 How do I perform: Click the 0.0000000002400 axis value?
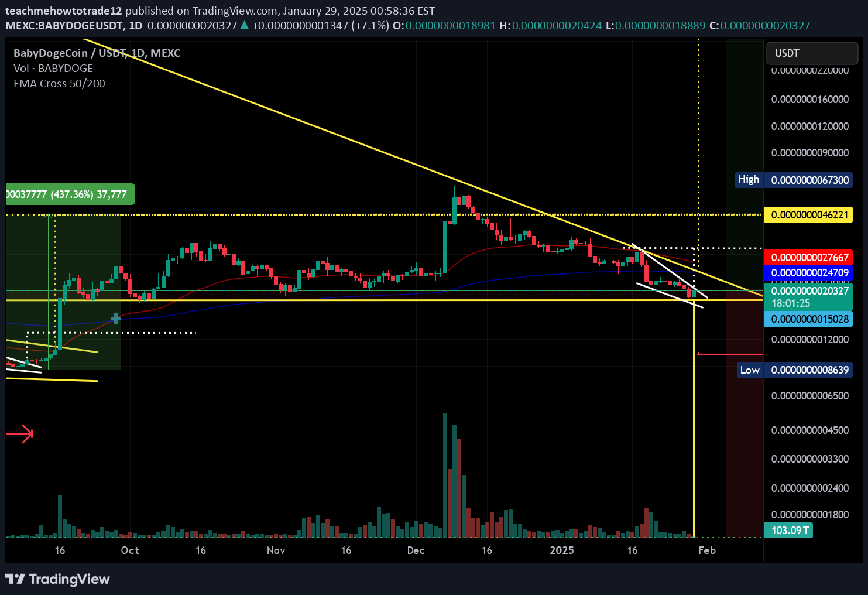click(809, 488)
